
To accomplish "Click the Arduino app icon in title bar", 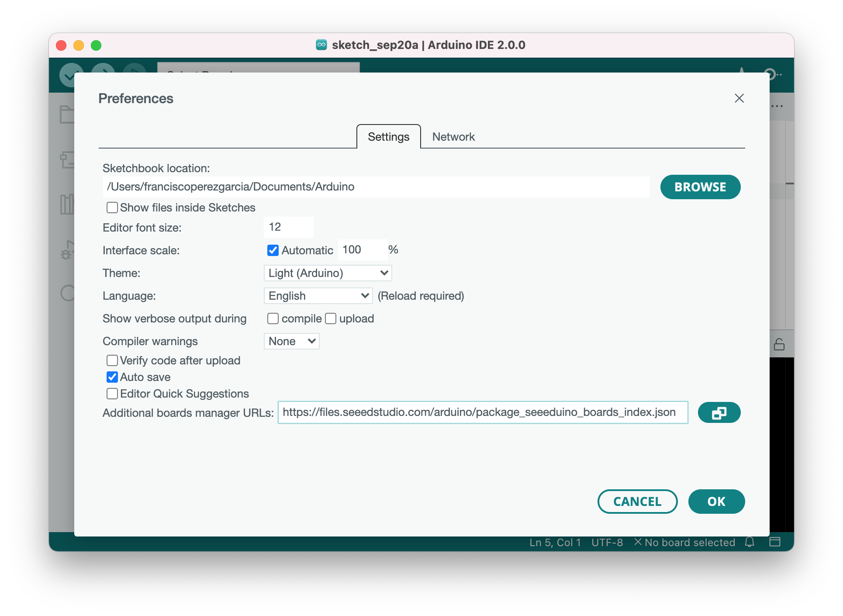I will tap(321, 45).
